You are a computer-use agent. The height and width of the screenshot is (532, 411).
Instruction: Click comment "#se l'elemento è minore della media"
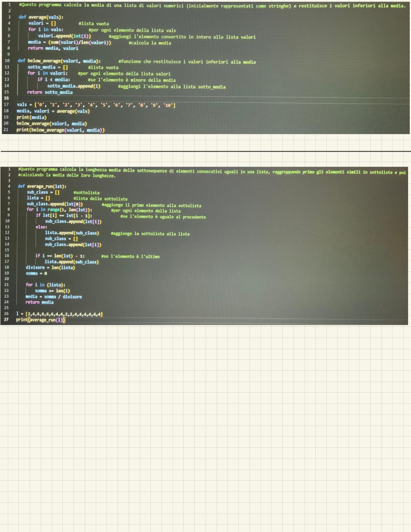point(132,80)
